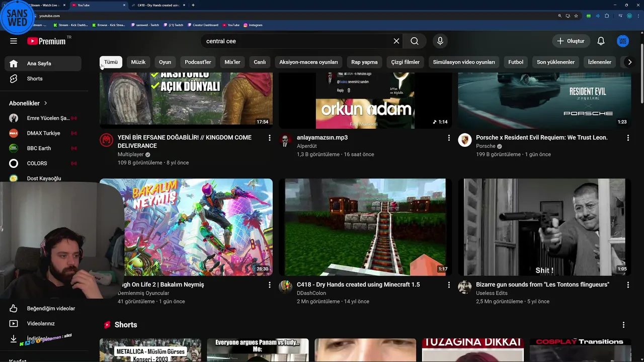This screenshot has width=644, height=362.
Task: Select the Simülasyon video oyunları chip
Action: 464,62
